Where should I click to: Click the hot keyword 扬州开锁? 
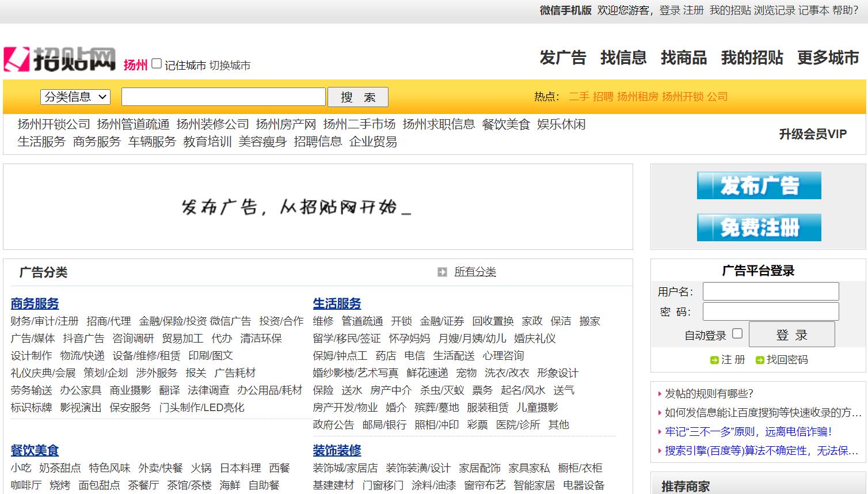(683, 97)
